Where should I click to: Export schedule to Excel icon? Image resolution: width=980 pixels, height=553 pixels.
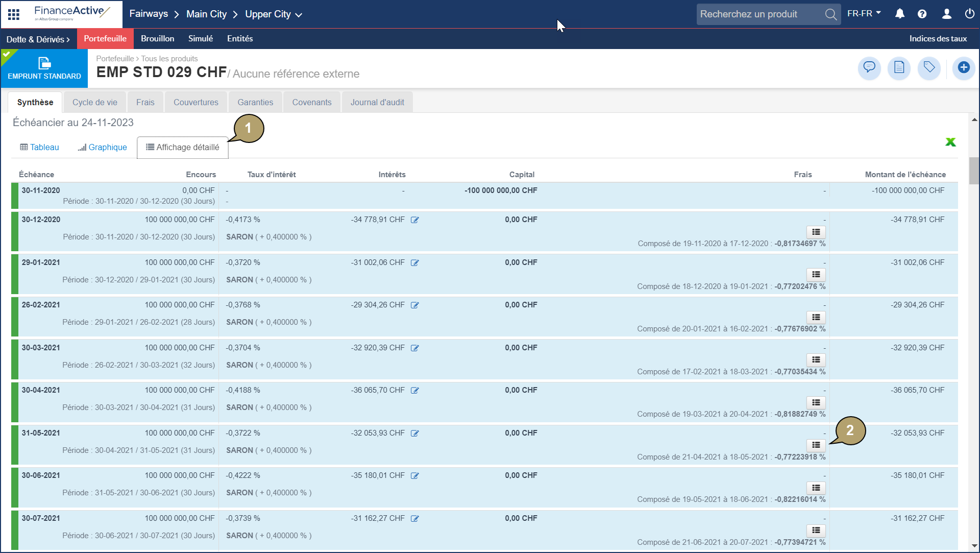coord(950,142)
